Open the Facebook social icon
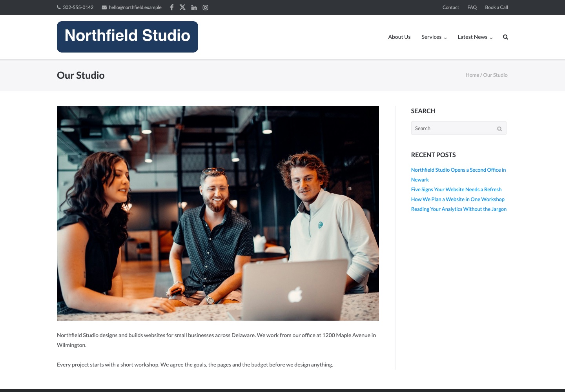Screen dimensions: 565x392 tap(171, 7)
